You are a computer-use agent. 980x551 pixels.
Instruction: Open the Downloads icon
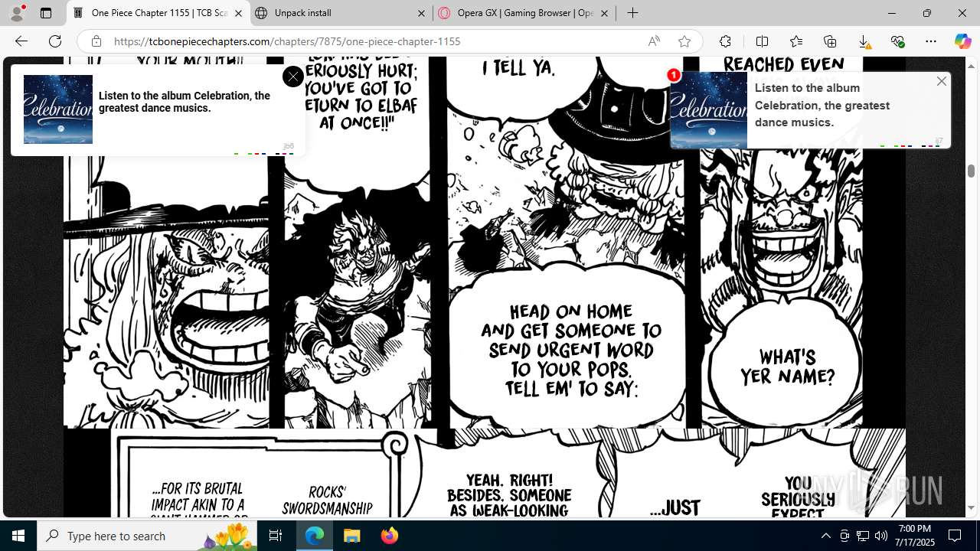click(x=864, y=41)
